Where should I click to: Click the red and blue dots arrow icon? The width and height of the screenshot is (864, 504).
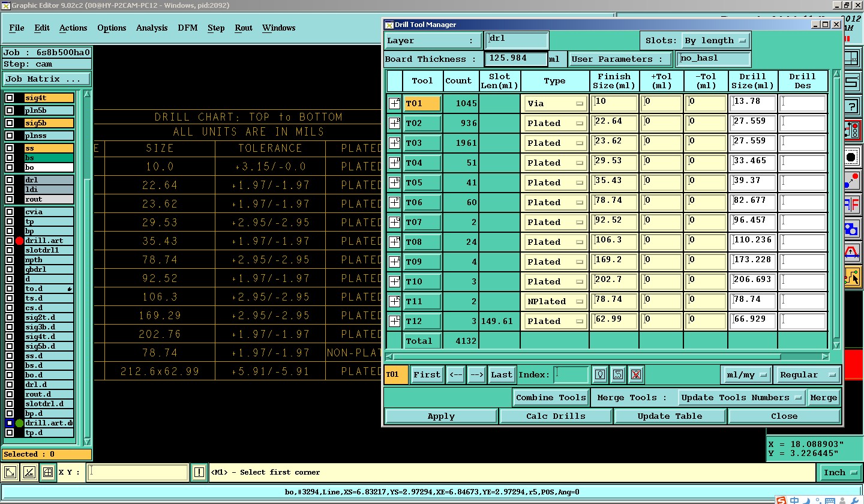click(x=852, y=181)
